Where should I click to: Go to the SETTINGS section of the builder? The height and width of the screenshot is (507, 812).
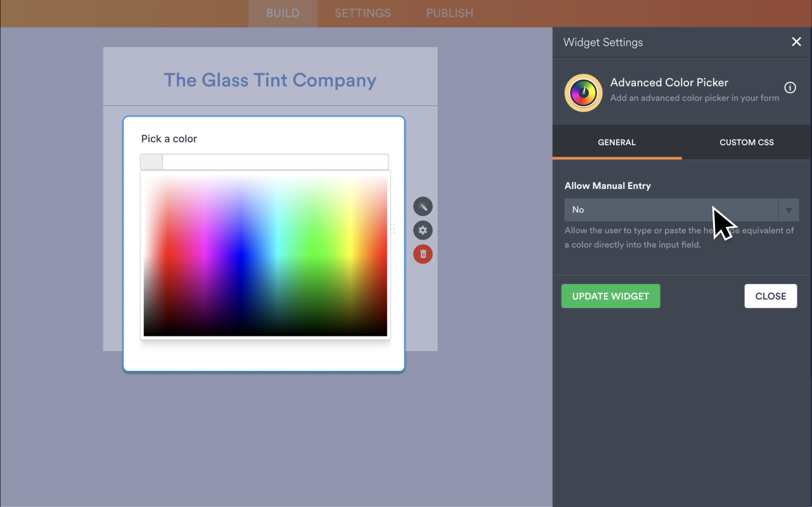(x=362, y=13)
